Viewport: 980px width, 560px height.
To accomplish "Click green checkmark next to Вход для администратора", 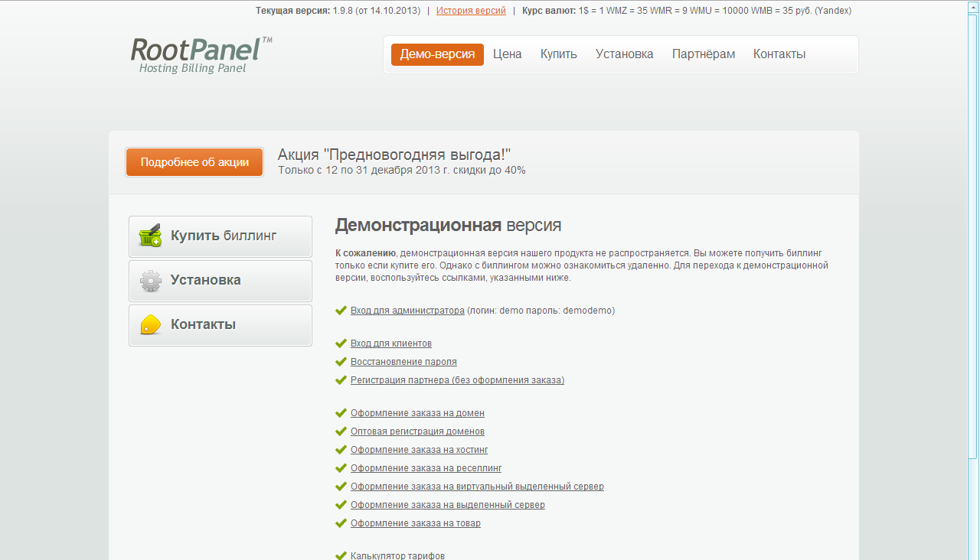I will [341, 311].
